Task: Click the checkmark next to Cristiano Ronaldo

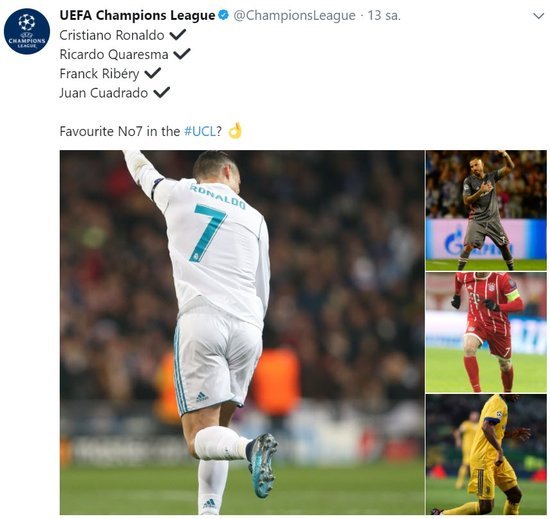Action: tap(177, 34)
